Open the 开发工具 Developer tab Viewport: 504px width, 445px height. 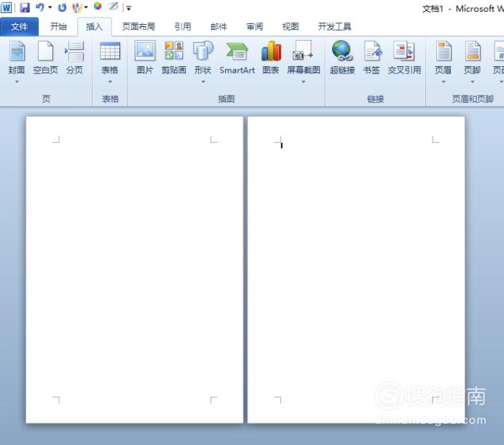point(334,27)
